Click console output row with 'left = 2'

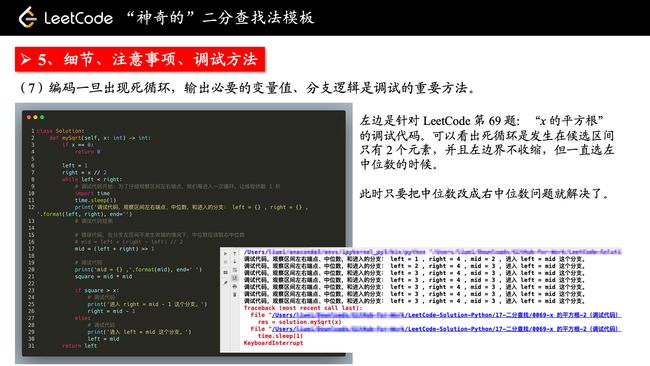414,266
